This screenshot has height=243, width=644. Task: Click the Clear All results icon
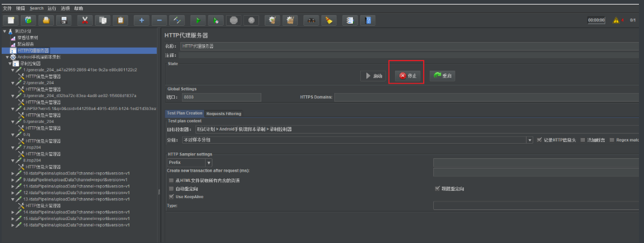(291, 20)
